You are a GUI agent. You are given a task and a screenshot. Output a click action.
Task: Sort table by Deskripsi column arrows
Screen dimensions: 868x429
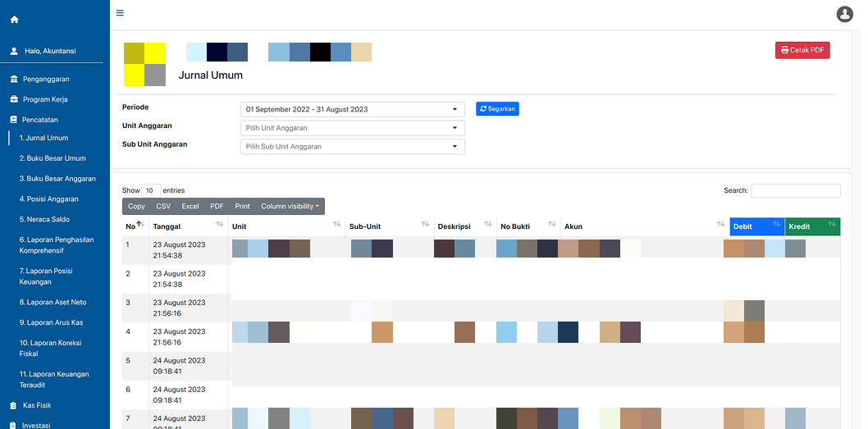click(x=487, y=224)
